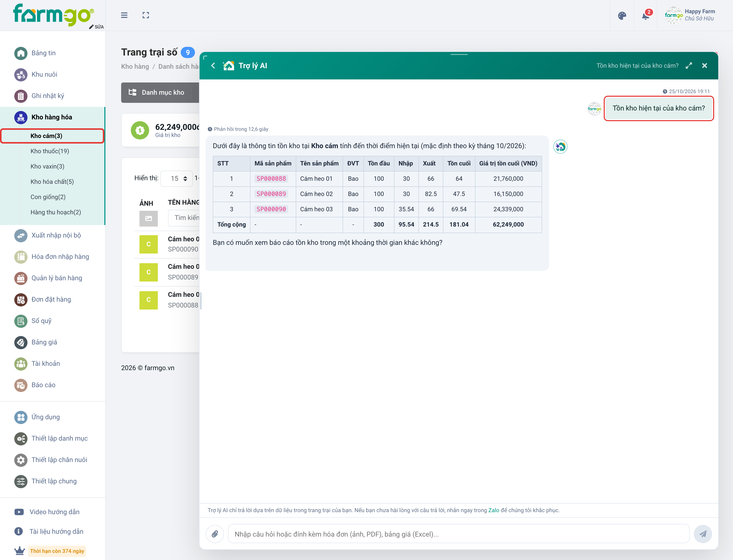Image resolution: width=733 pixels, height=560 pixels.
Task: Click the fullscreen toggle icon
Action: [146, 15]
